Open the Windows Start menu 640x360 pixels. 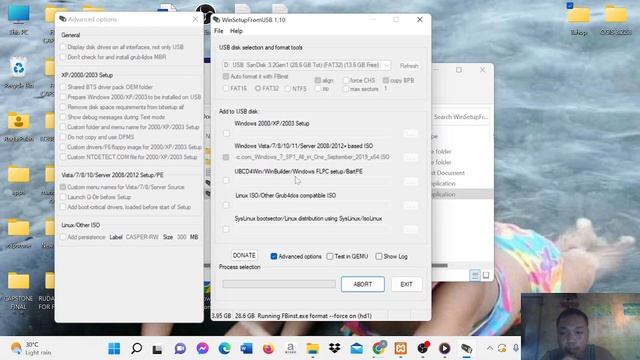click(x=114, y=348)
